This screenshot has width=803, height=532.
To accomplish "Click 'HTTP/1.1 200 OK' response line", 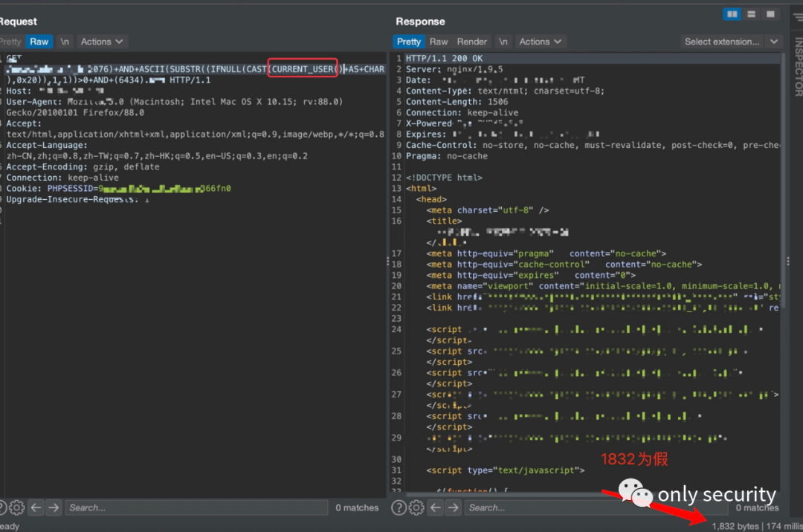I will tap(444, 58).
